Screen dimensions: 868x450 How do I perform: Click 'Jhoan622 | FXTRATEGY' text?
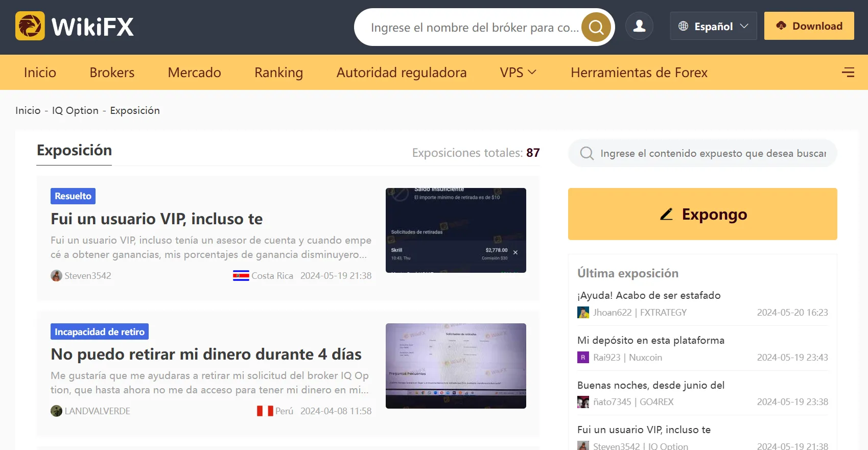(640, 313)
